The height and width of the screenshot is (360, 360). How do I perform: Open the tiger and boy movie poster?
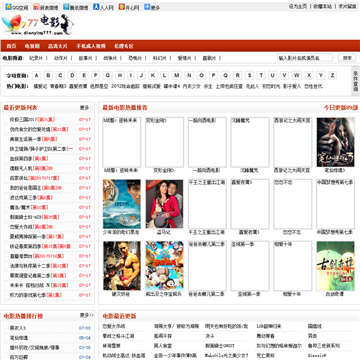(122, 204)
